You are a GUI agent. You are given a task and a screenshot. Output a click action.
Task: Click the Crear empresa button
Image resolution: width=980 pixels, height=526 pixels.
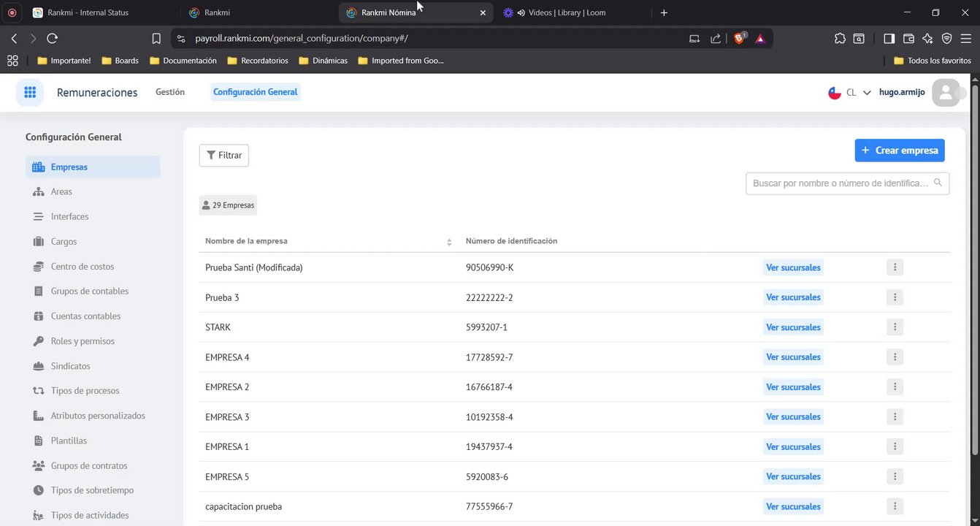tap(899, 150)
